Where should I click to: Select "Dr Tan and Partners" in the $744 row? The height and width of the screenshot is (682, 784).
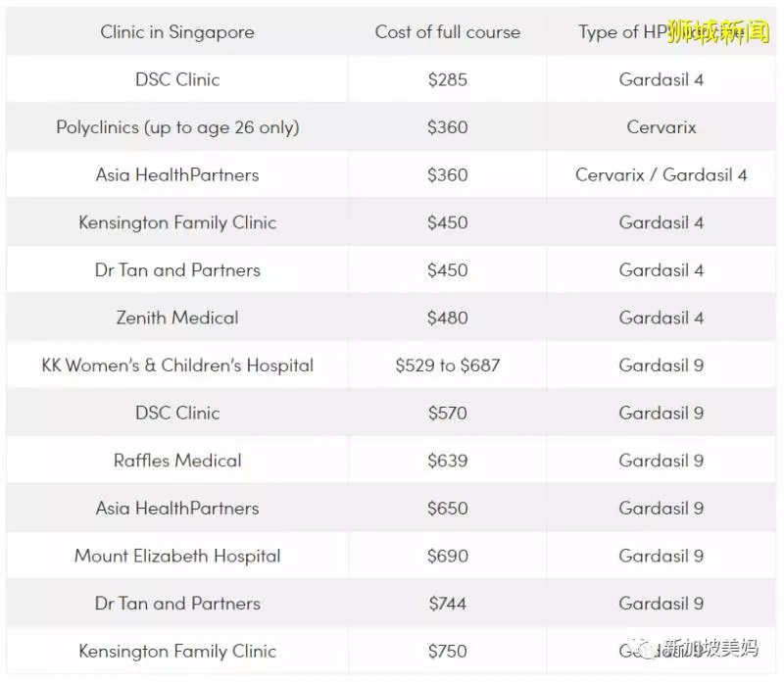point(177,604)
